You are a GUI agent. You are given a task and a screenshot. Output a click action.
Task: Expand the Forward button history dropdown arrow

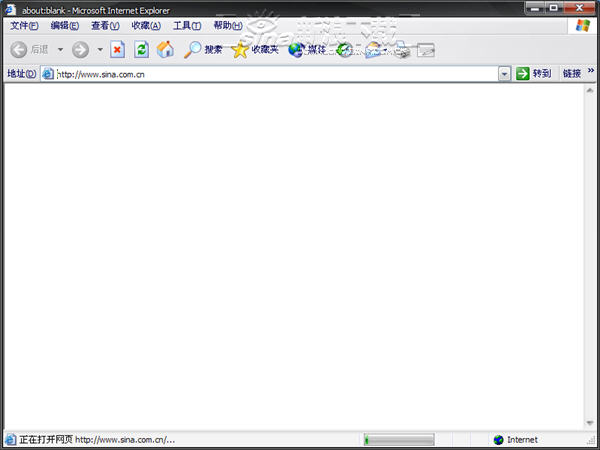pos(99,49)
